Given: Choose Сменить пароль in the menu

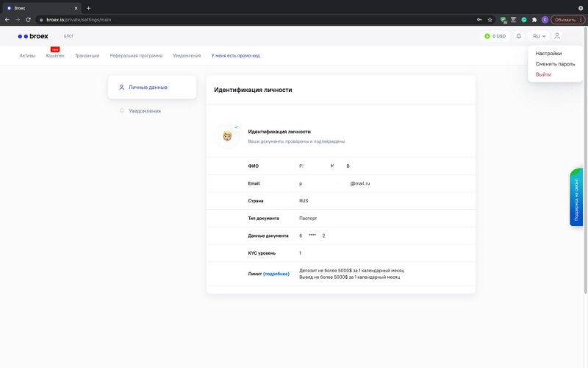Looking at the screenshot, I should [x=555, y=64].
